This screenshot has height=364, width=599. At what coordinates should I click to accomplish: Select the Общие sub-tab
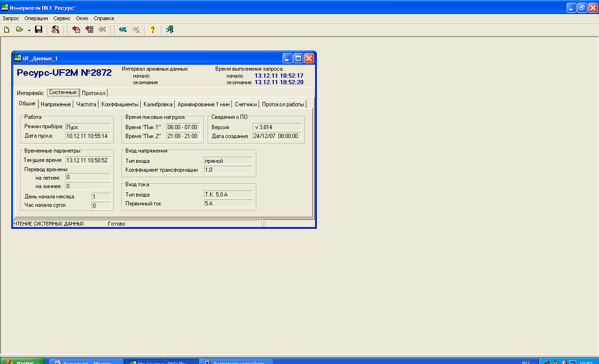point(27,103)
